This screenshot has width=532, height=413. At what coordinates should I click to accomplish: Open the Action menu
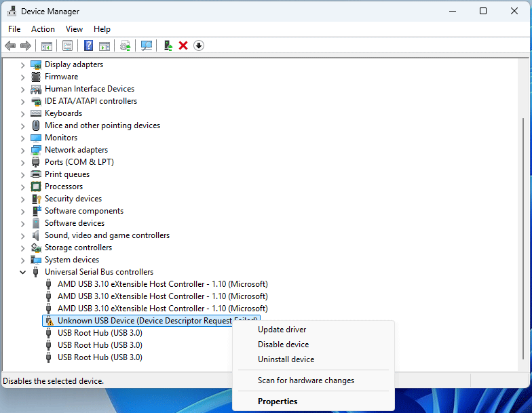(x=43, y=29)
